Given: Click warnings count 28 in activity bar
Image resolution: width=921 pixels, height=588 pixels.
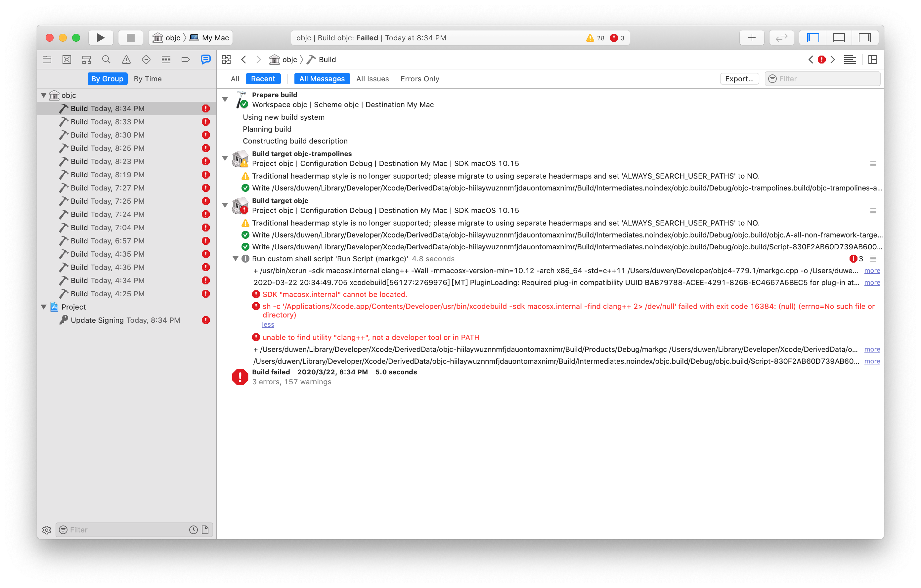Looking at the screenshot, I should (x=595, y=38).
